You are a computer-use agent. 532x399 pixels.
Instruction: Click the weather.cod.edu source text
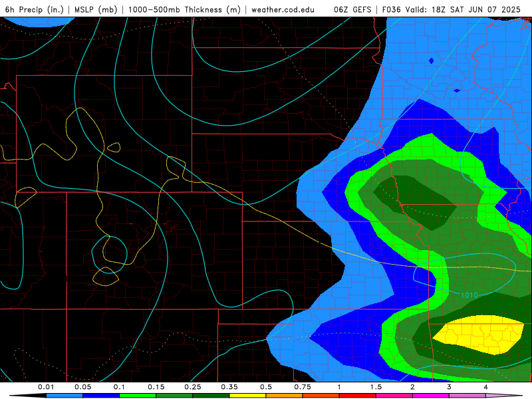[283, 9]
